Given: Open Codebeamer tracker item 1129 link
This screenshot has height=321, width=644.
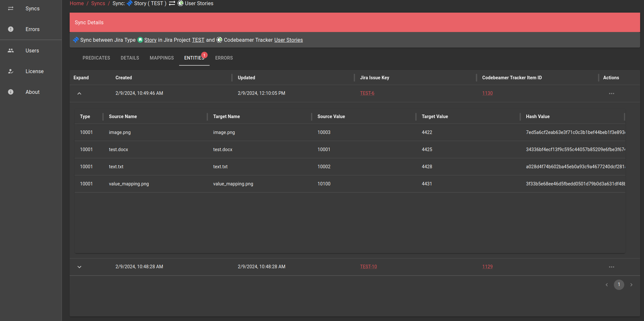Looking at the screenshot, I should 487,267.
